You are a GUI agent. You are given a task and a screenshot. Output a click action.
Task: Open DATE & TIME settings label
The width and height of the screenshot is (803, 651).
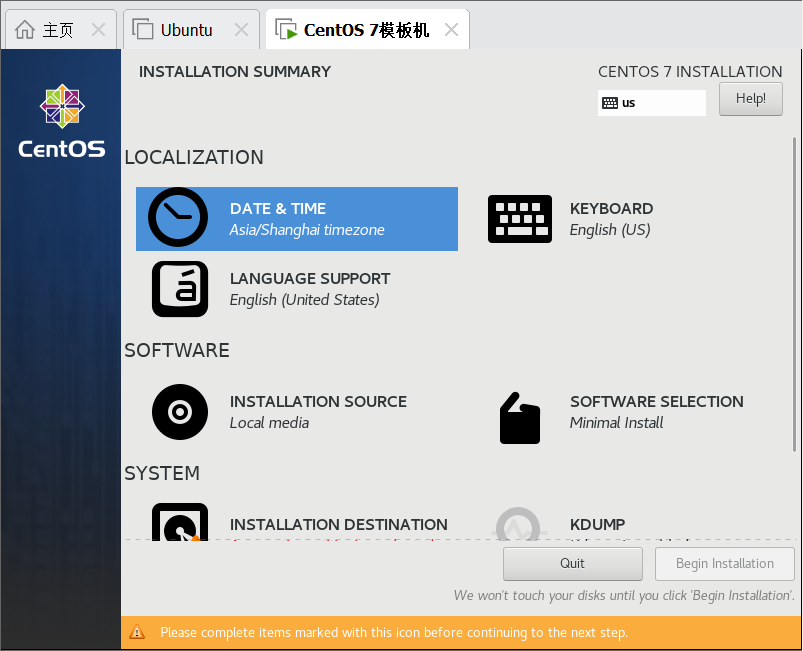pos(278,208)
